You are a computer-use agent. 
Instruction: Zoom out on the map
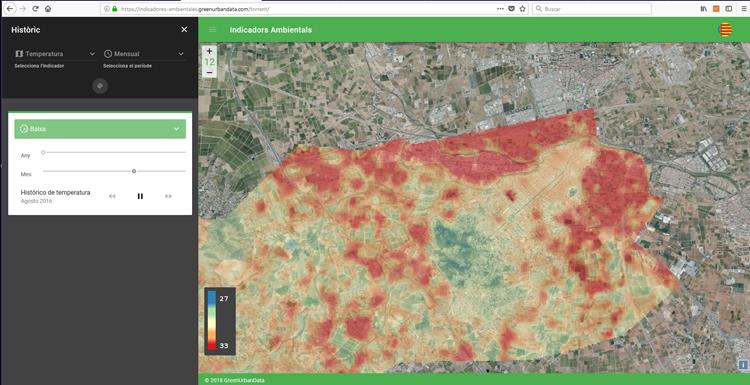pyautogui.click(x=209, y=72)
